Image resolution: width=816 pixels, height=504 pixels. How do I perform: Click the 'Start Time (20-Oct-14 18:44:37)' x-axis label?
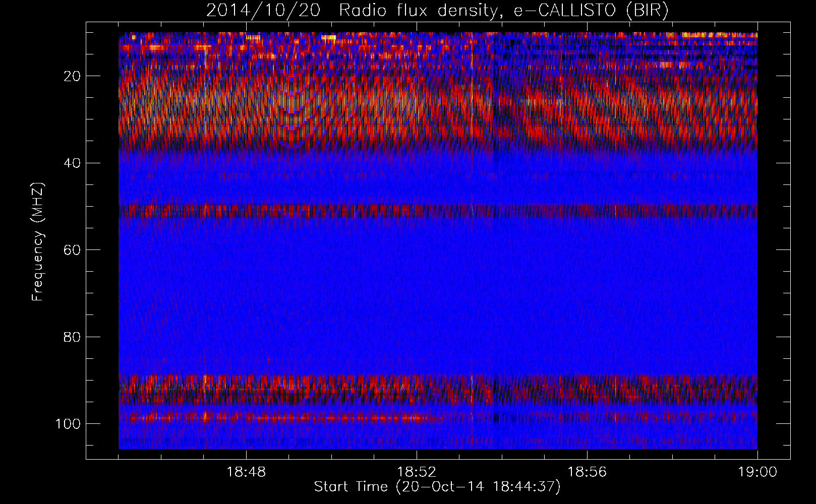pos(437,487)
